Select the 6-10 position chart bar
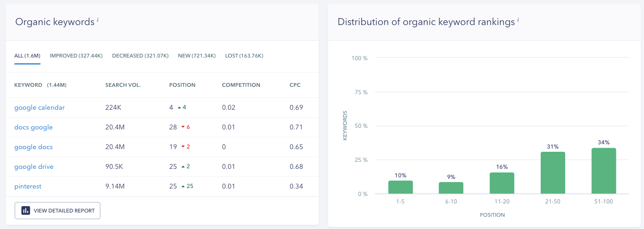Viewport: 644px width, 229px height. [451, 188]
